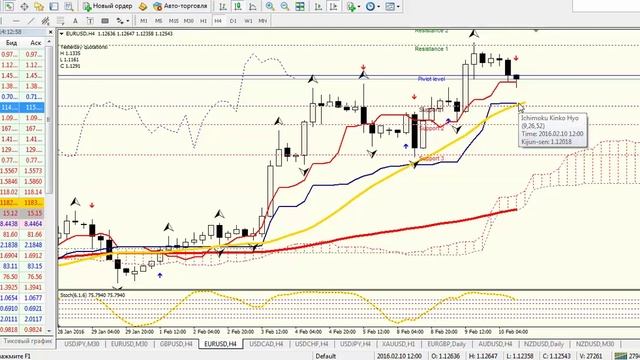Image resolution: width=640 pixels, height=360 pixels.
Task: Open the Templates icon
Action: (390, 7)
